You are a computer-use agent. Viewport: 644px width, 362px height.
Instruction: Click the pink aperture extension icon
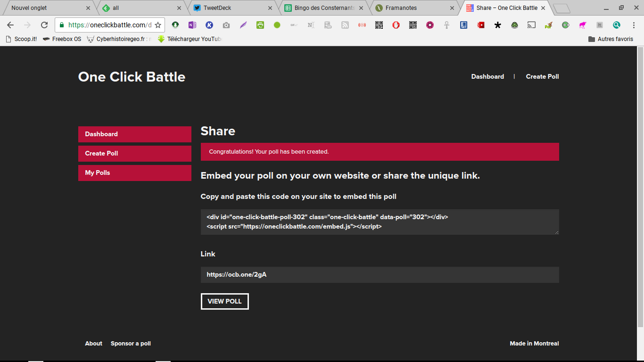pyautogui.click(x=430, y=25)
